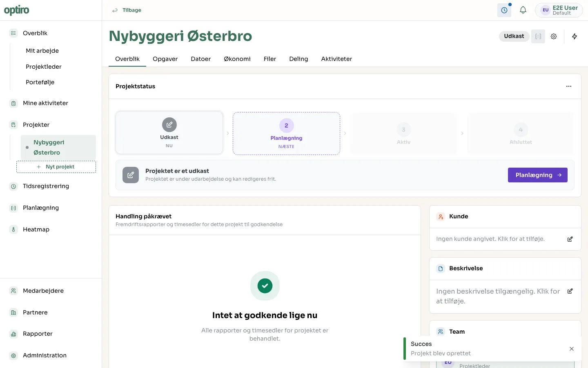Click the Beskrivelse document icon

tap(441, 269)
